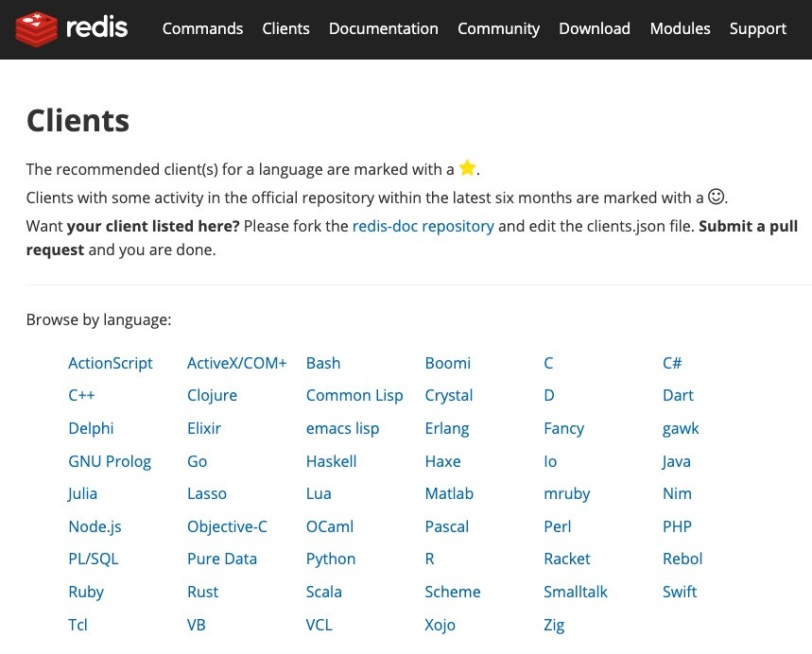Select the Erlang link

447,428
